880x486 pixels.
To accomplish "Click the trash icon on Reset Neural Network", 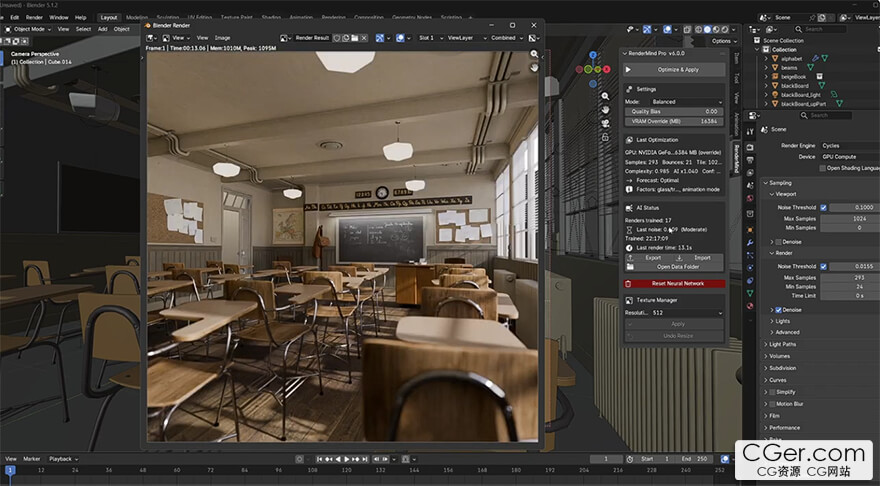I will click(x=629, y=284).
